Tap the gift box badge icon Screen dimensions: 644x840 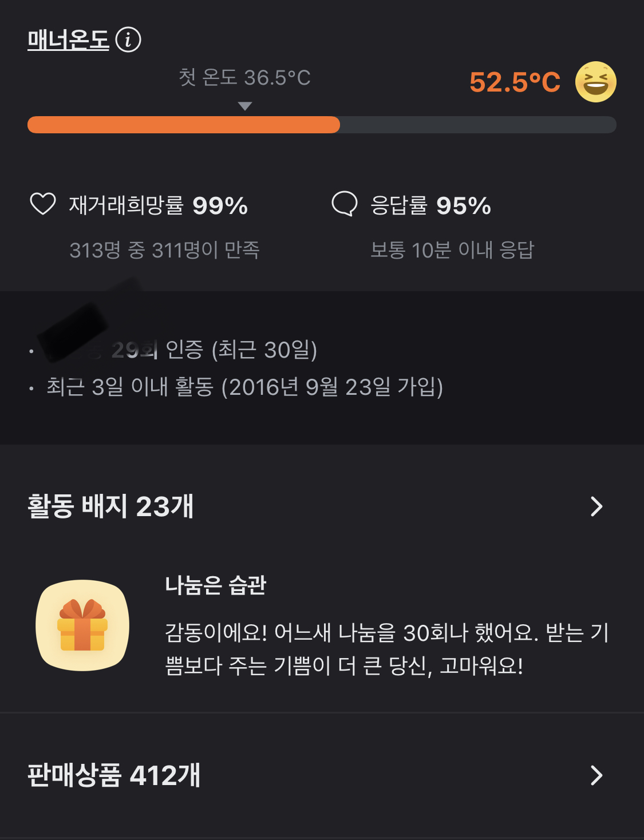(x=82, y=625)
